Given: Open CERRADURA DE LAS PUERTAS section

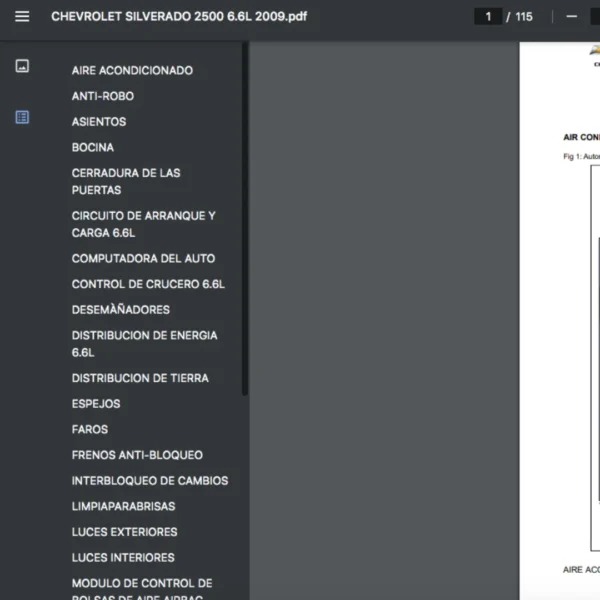Looking at the screenshot, I should tap(125, 181).
